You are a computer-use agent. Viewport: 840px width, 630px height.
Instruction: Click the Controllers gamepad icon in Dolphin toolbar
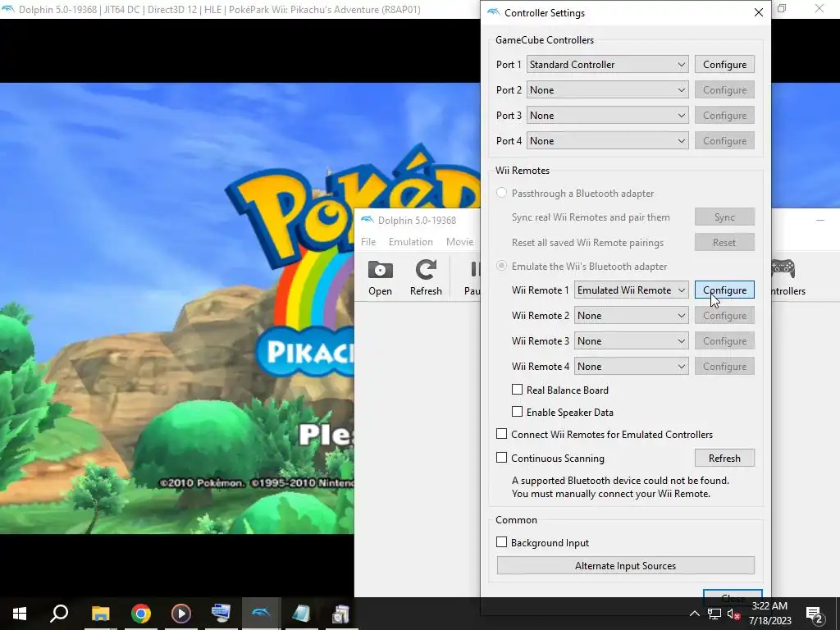[783, 269]
